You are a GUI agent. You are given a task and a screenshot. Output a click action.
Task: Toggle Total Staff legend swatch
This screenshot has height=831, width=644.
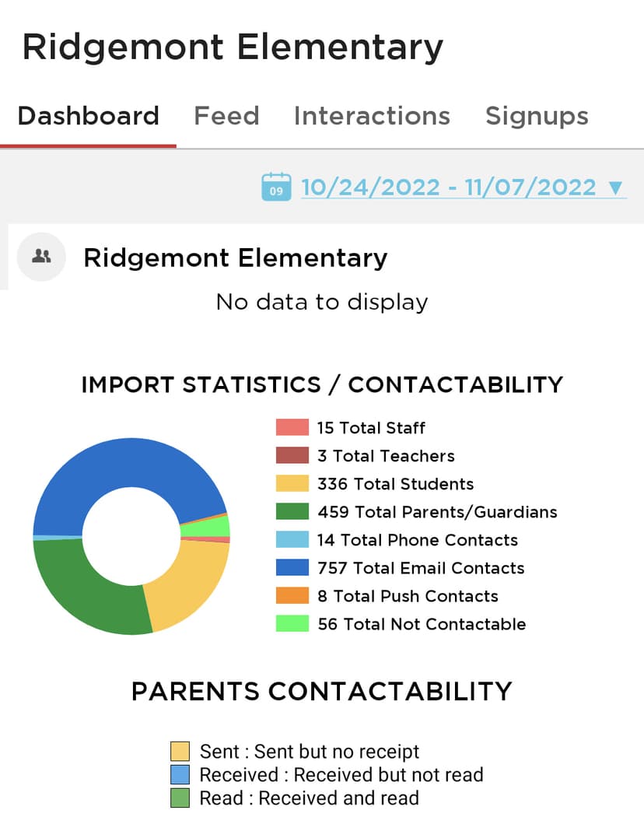(292, 428)
